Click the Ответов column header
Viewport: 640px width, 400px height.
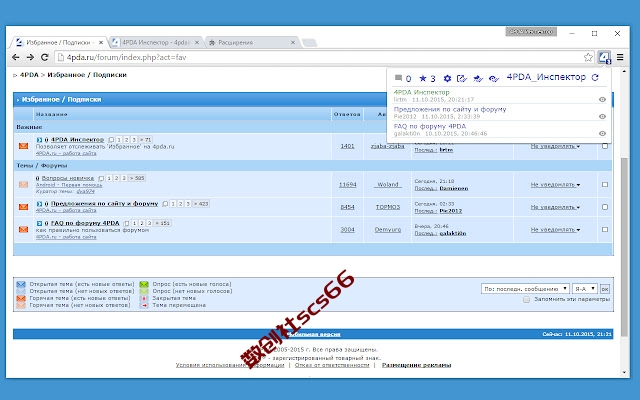pyautogui.click(x=347, y=114)
